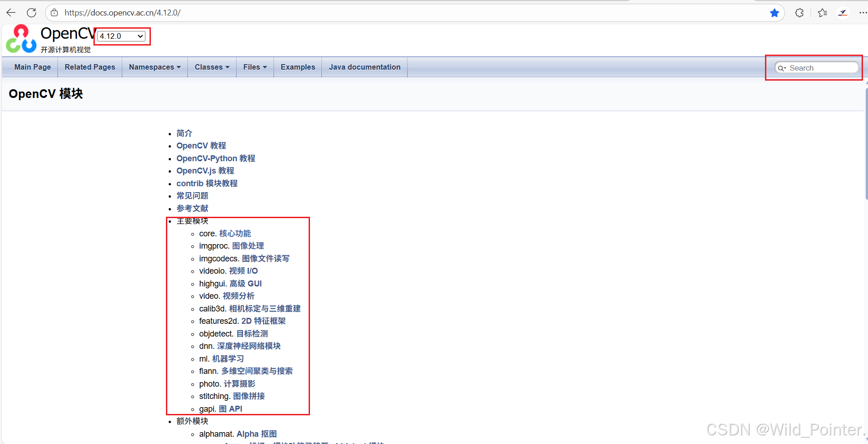Click the OpenCV logo image
Viewport: 868px width, 444px height.
(x=21, y=39)
